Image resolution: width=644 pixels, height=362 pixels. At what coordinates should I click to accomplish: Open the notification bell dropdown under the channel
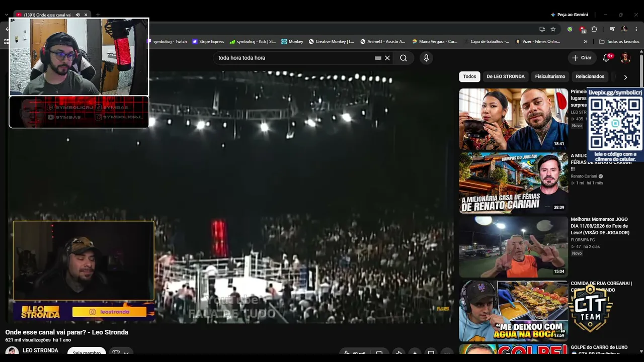coord(120,353)
